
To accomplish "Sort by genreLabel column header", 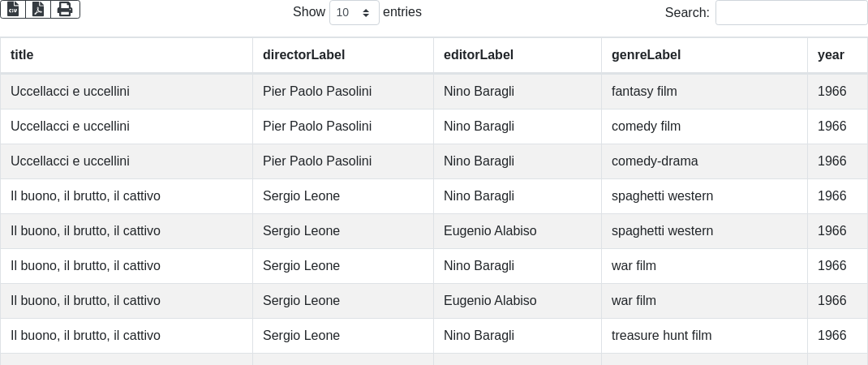I will 705,55.
